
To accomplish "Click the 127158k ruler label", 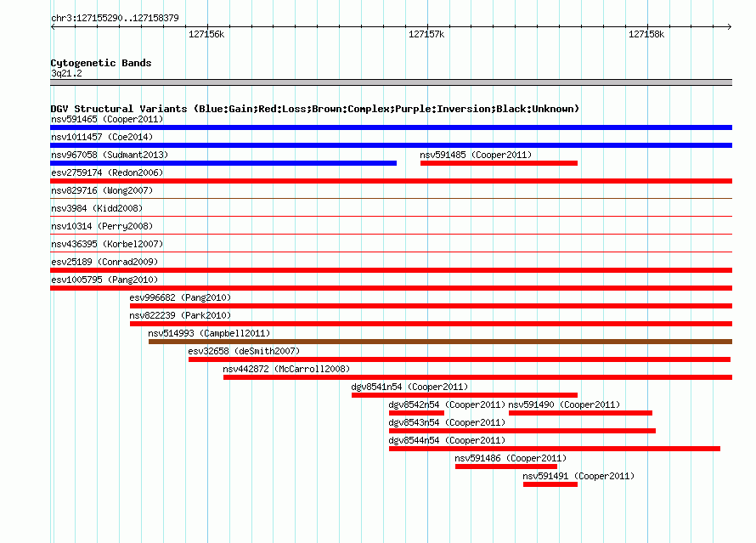I will coord(646,34).
